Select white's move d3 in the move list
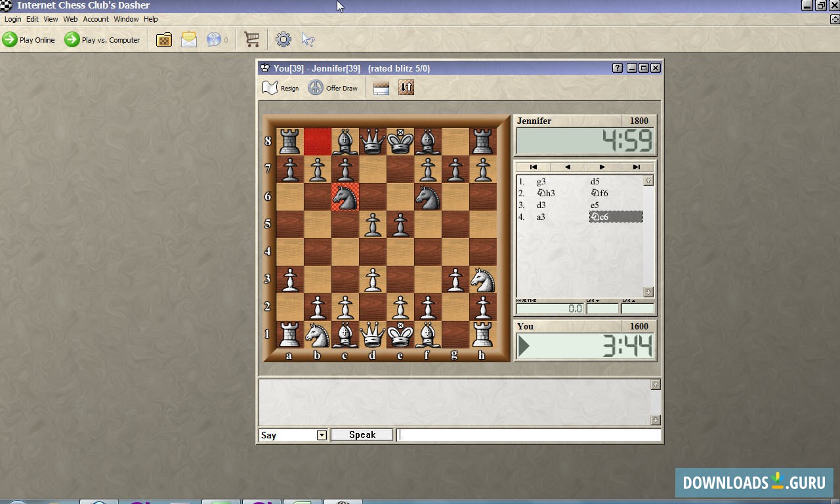This screenshot has width=840, height=504. pyautogui.click(x=541, y=205)
